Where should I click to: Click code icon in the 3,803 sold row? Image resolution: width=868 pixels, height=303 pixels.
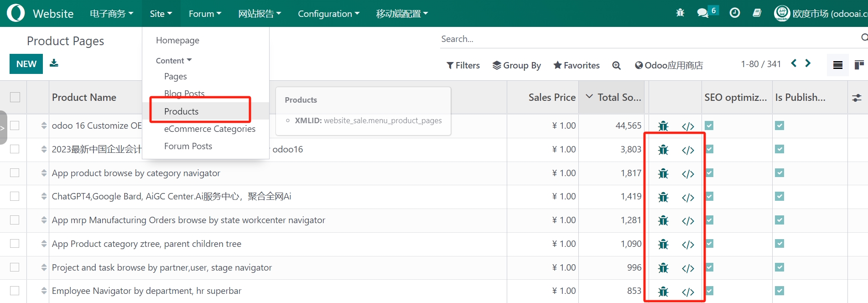688,150
